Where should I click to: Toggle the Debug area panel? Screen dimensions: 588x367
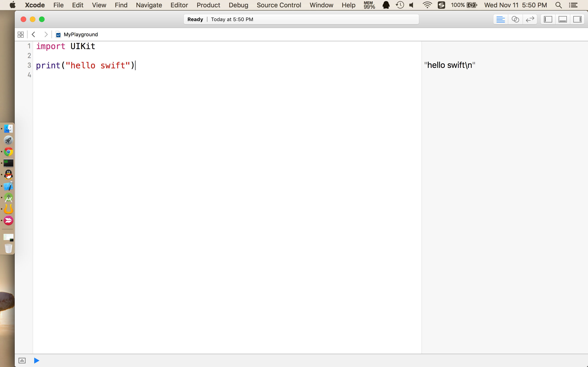coord(563,19)
